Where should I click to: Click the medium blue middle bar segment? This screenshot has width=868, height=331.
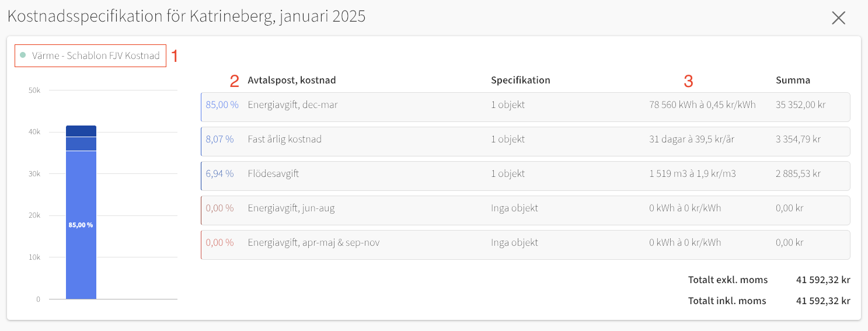click(x=81, y=144)
